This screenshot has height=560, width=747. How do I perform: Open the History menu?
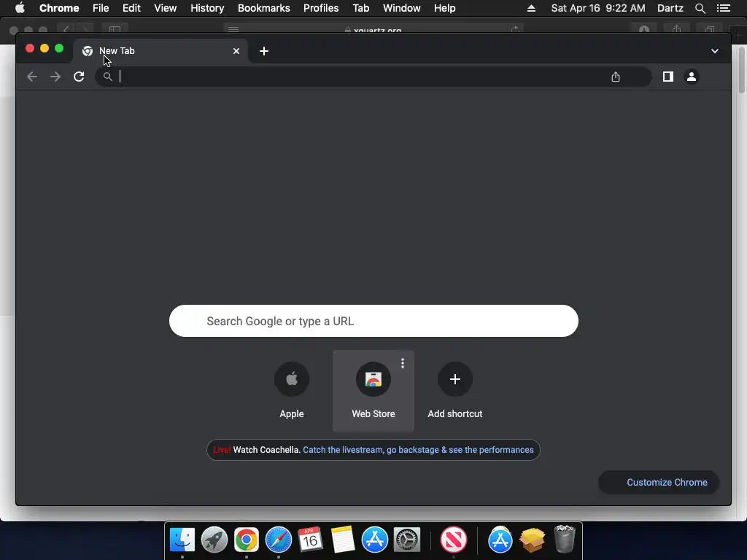207,8
